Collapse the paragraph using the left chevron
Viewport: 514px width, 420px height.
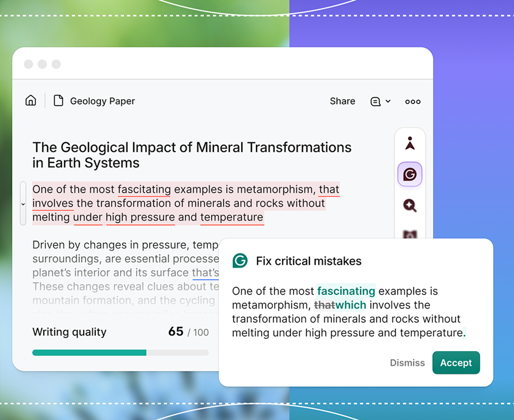[x=23, y=204]
